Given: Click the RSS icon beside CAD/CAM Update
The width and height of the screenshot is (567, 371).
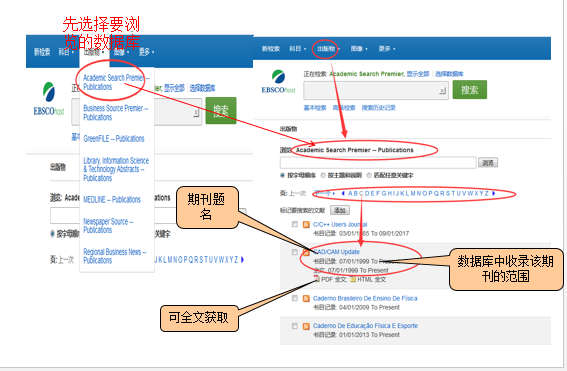Looking at the screenshot, I should 306,252.
